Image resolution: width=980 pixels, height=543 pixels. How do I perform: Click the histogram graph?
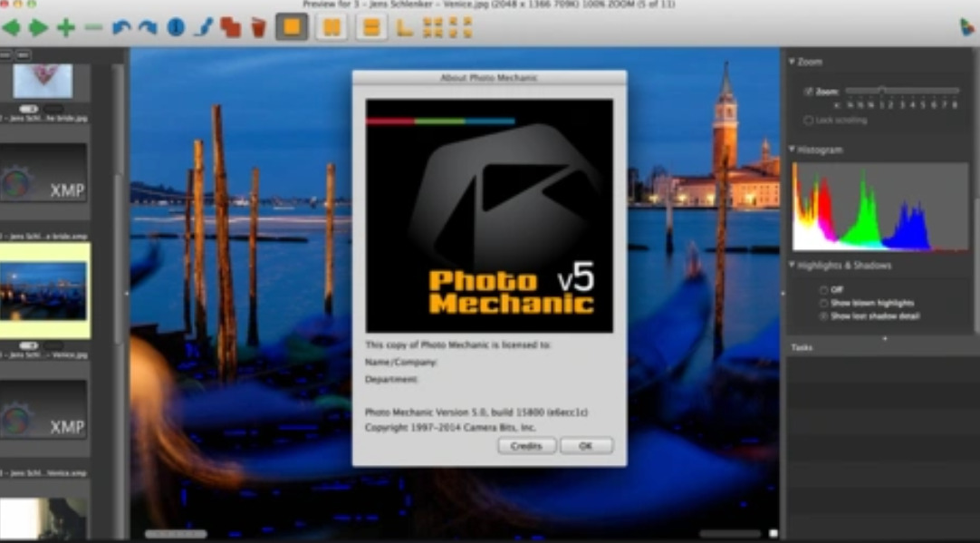(880, 207)
